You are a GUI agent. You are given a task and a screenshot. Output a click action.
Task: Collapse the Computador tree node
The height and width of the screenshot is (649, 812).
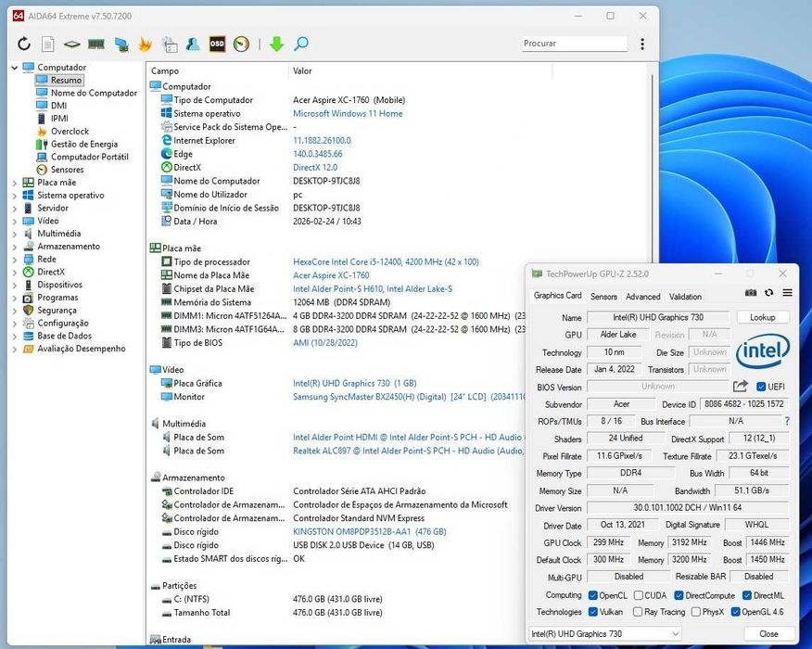pyautogui.click(x=15, y=68)
